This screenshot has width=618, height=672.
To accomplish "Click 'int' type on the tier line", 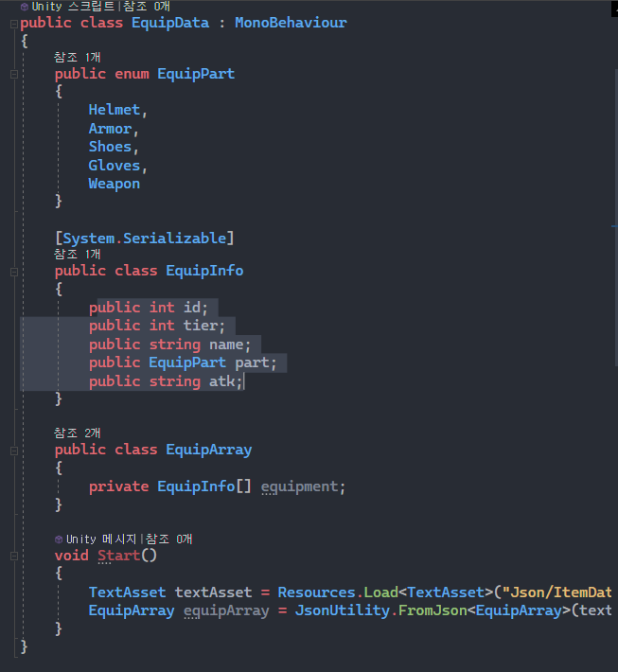I will [162, 326].
